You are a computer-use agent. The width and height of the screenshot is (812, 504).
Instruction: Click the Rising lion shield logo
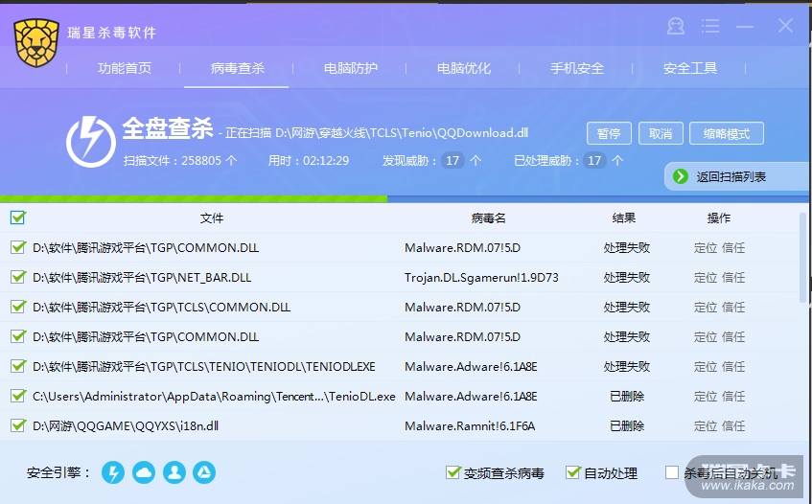click(36, 43)
